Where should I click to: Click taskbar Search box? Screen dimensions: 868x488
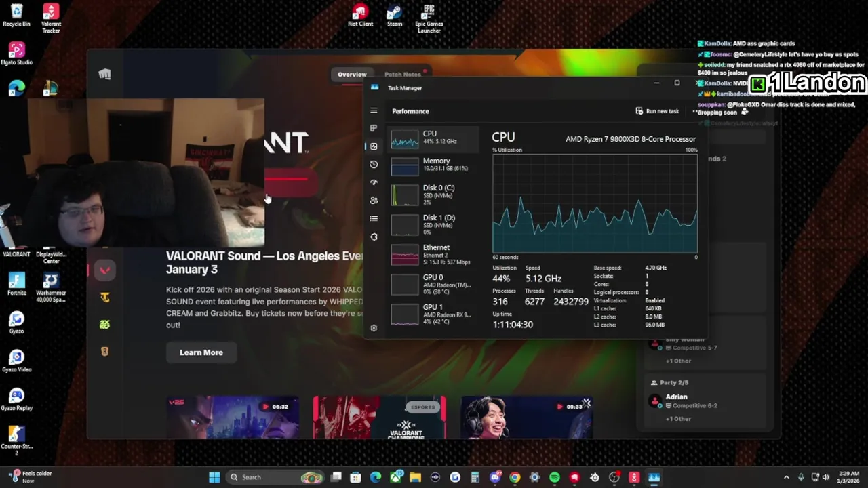click(x=276, y=477)
